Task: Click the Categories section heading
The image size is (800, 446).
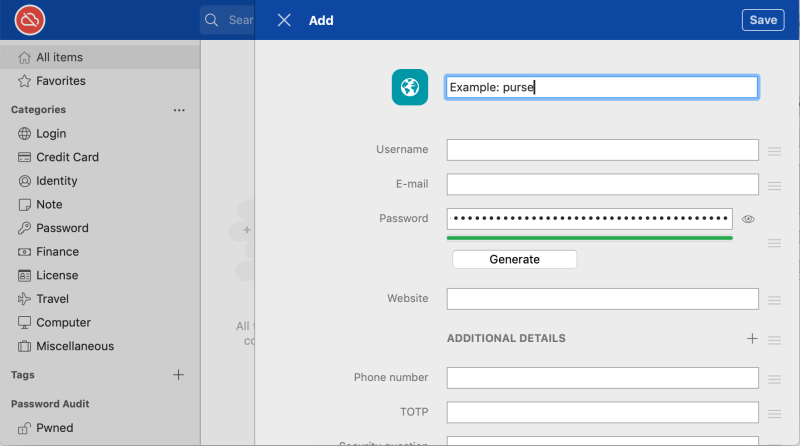Action: (38, 110)
